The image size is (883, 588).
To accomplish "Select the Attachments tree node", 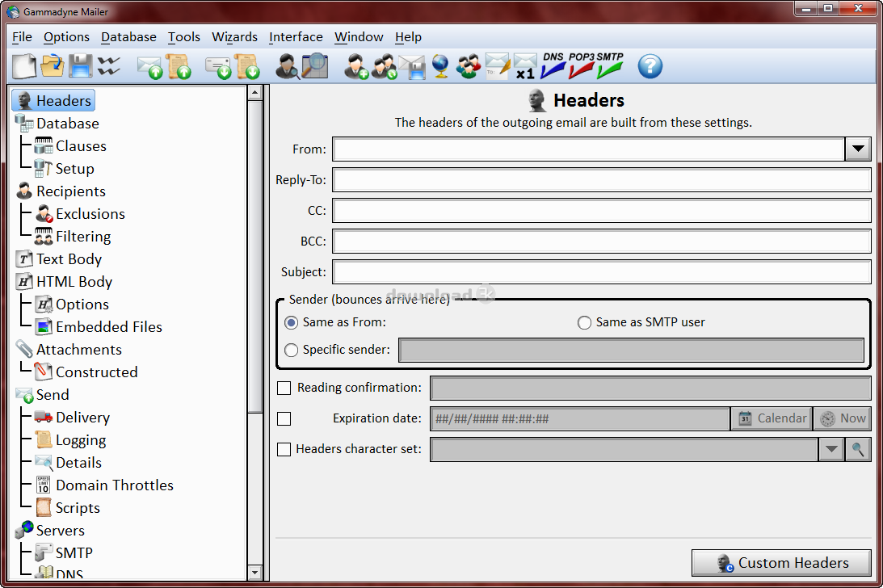I will (x=69, y=350).
